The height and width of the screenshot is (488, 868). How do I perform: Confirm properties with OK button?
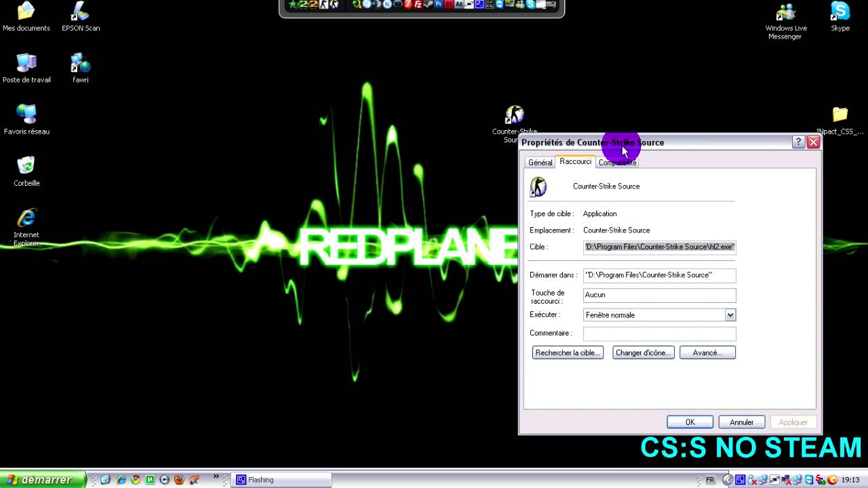(690, 422)
